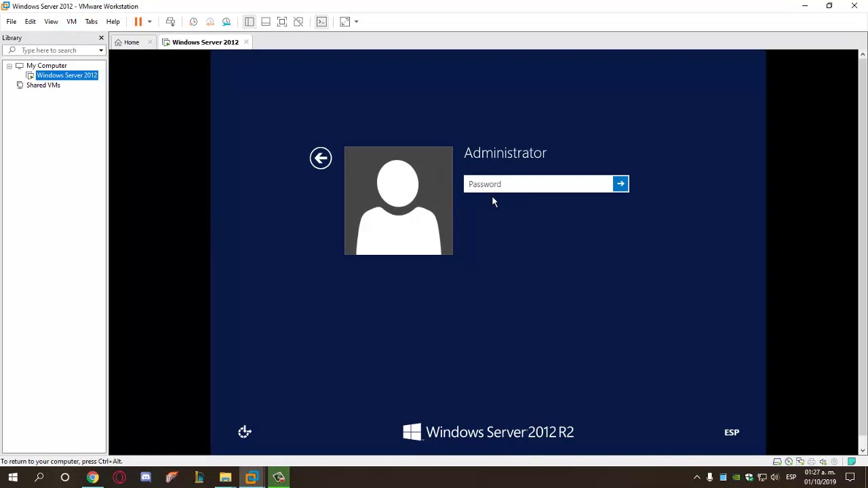Open the File menu
Screen dimensions: 868x488
pos(12,22)
